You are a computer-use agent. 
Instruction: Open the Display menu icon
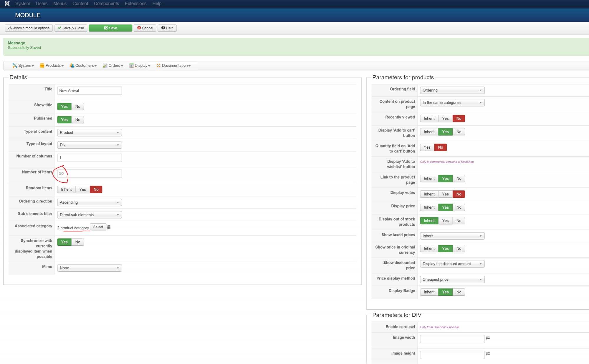pos(131,66)
